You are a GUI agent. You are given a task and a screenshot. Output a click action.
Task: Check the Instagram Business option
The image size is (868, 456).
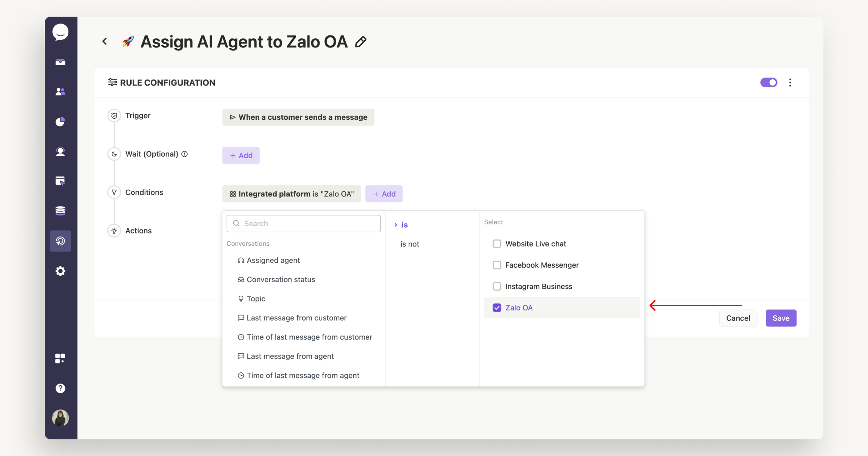pyautogui.click(x=497, y=286)
